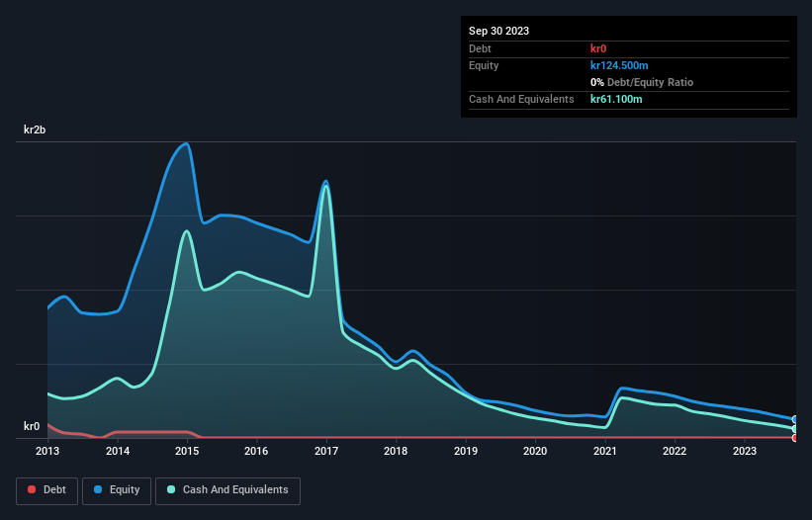
Task: Click the 2014 x-axis label
Action: [118, 451]
